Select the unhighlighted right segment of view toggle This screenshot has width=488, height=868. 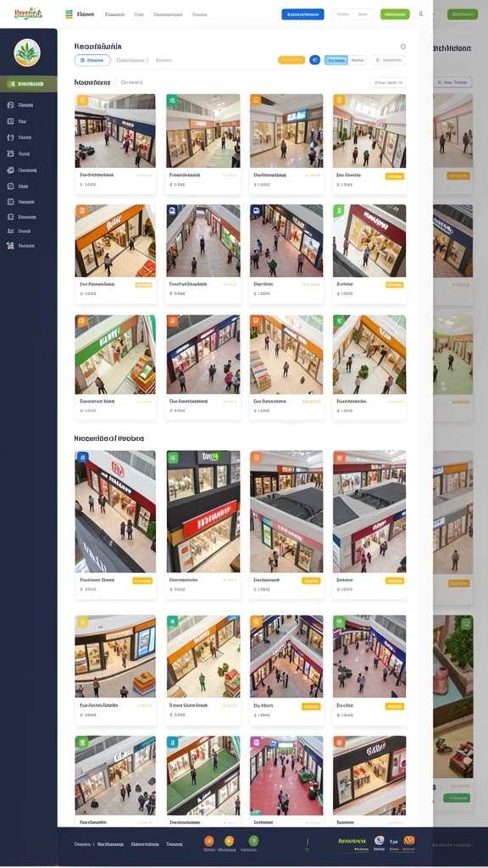click(x=358, y=60)
